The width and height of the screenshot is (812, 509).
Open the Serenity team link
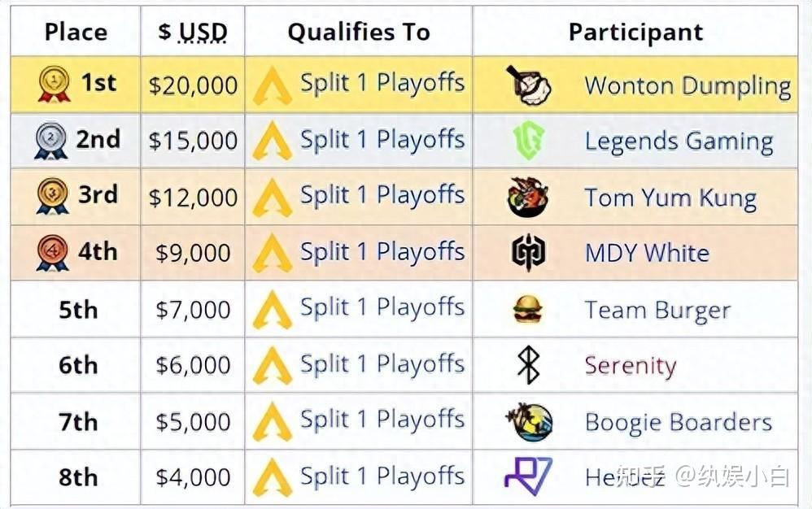point(630,366)
